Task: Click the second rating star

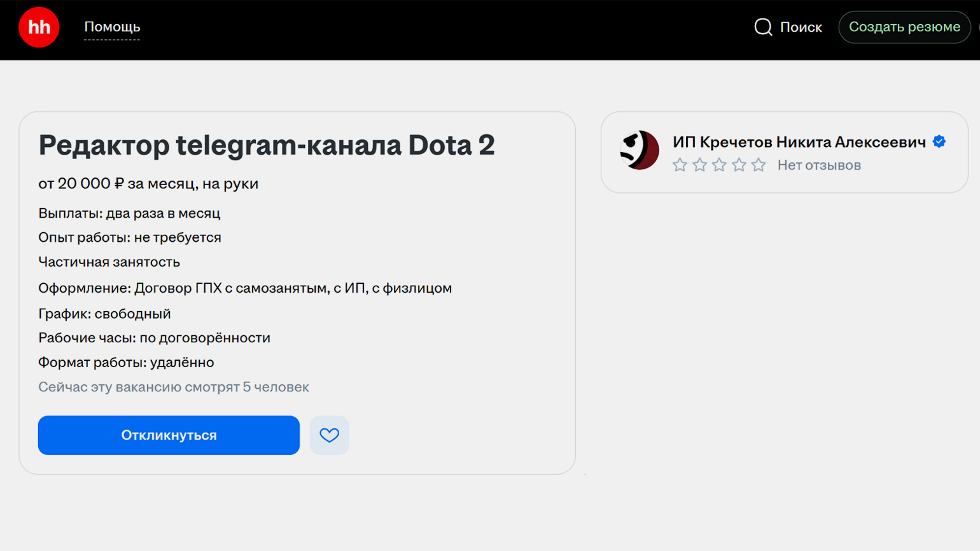Action: (699, 165)
